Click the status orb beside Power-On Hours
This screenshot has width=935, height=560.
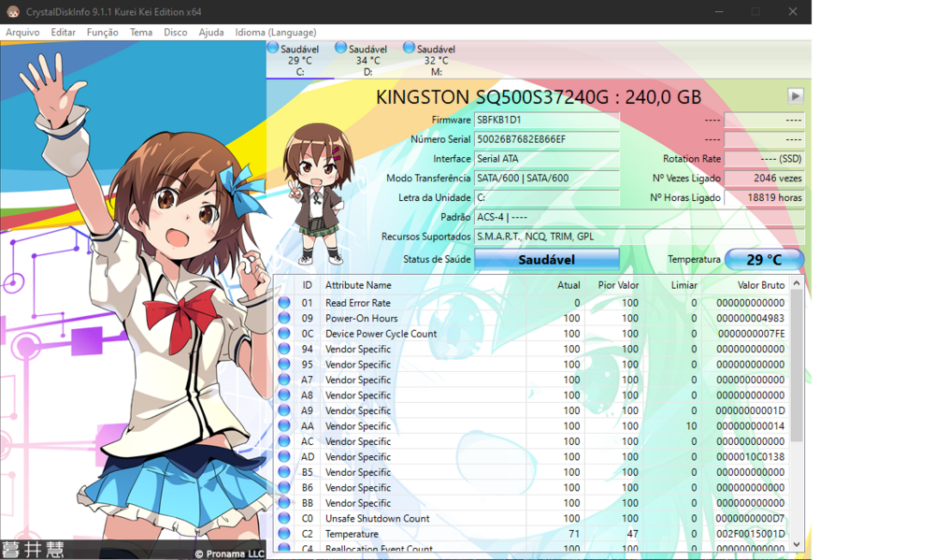click(284, 318)
